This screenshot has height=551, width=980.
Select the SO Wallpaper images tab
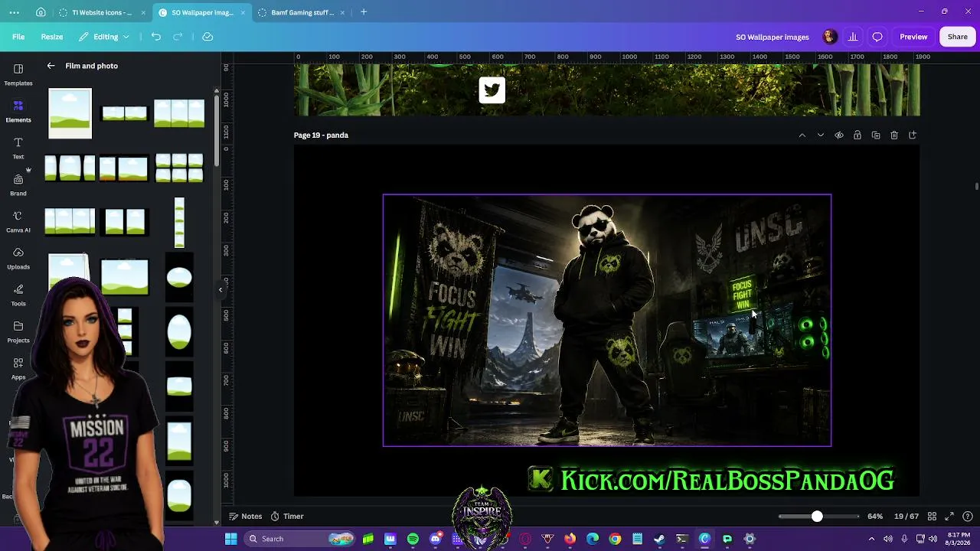[x=202, y=12]
